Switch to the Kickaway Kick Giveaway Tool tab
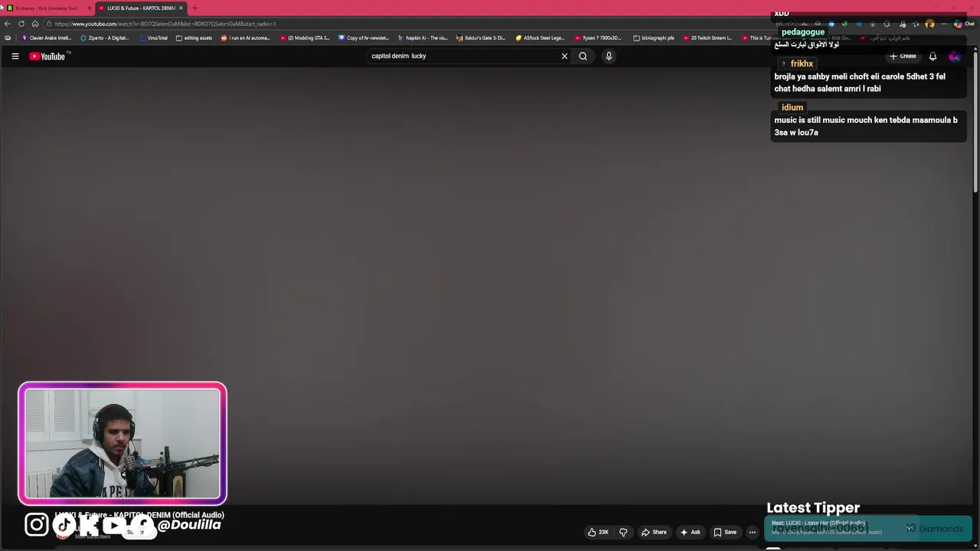 (x=46, y=8)
